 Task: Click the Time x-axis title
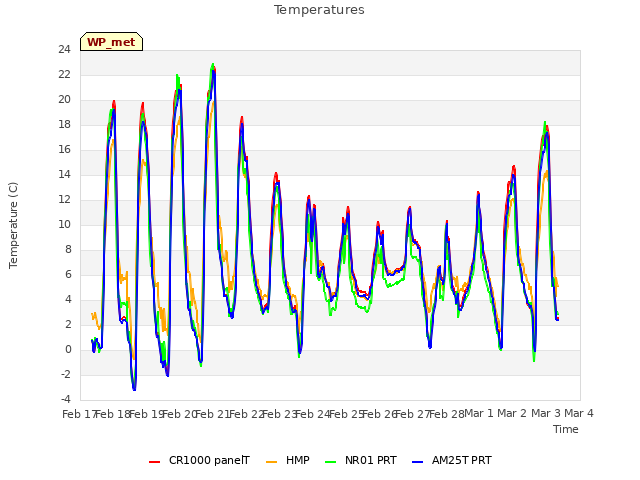[566, 429]
